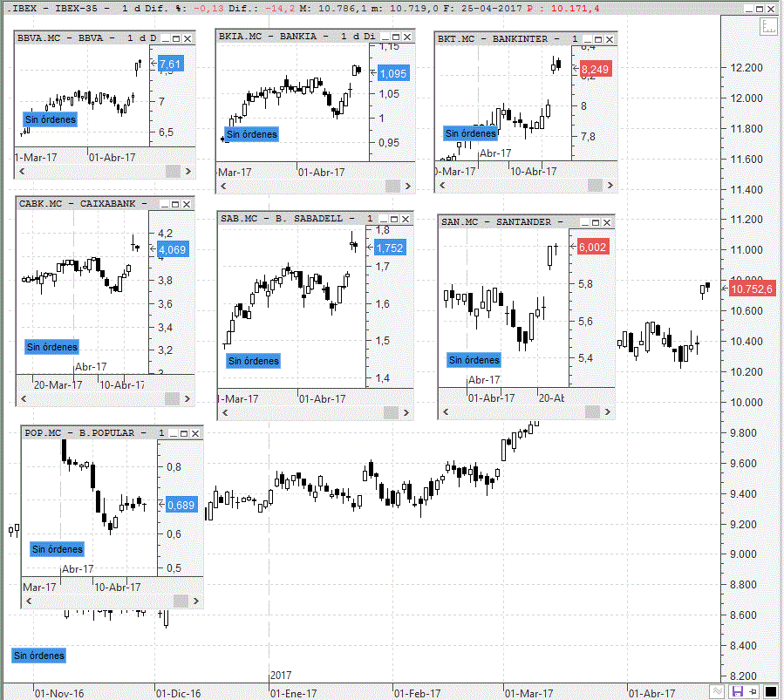Click the scrollbar thumb in BANKINTER chart
The height and width of the screenshot is (700, 784).
595,185
